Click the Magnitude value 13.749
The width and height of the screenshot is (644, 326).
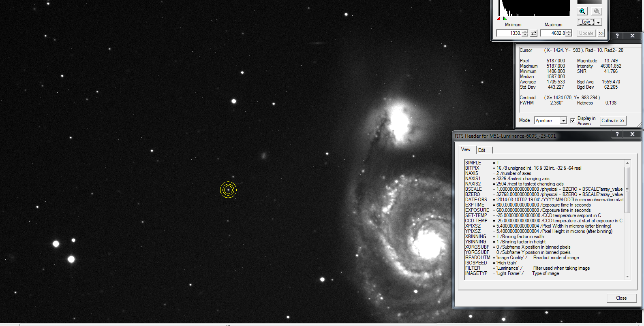pyautogui.click(x=611, y=61)
